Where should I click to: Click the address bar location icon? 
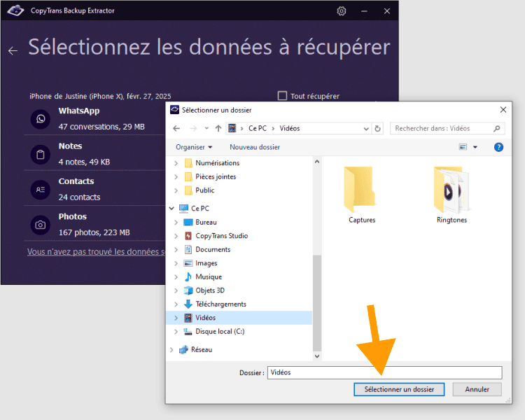[x=232, y=128]
